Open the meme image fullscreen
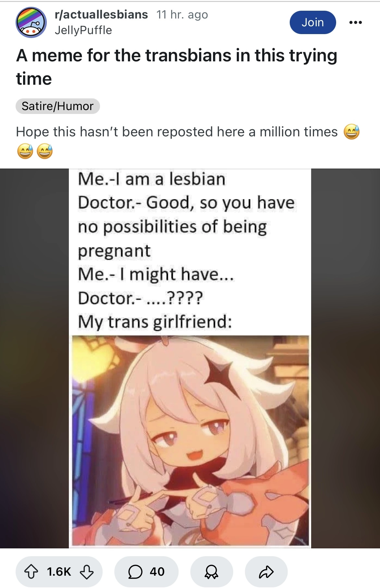 [x=190, y=358]
